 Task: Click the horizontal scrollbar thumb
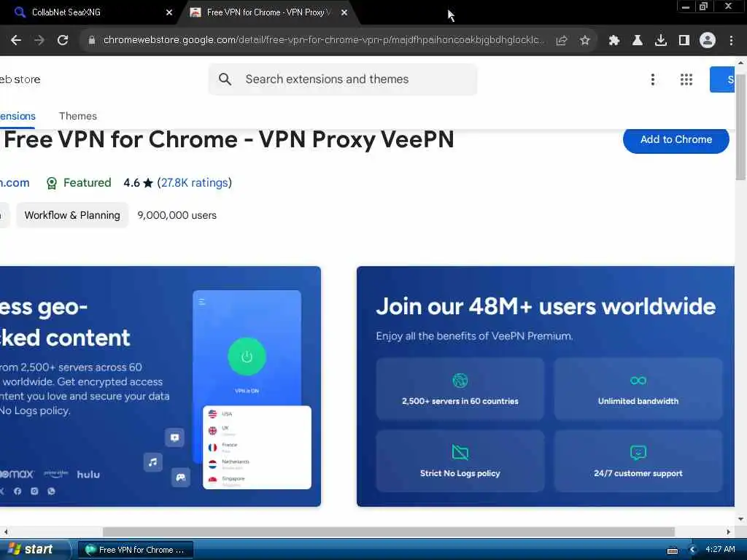point(389,532)
